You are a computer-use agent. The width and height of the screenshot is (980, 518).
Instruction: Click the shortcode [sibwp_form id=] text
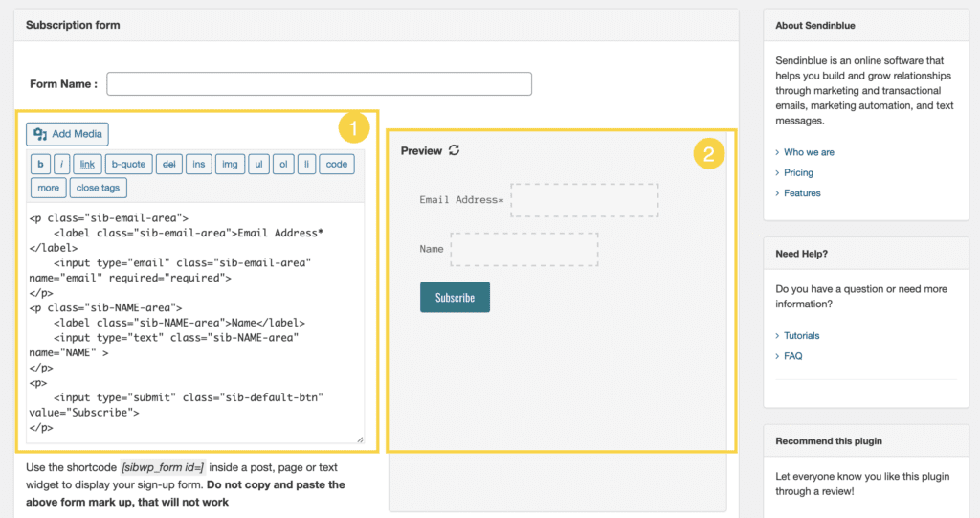[x=163, y=467]
